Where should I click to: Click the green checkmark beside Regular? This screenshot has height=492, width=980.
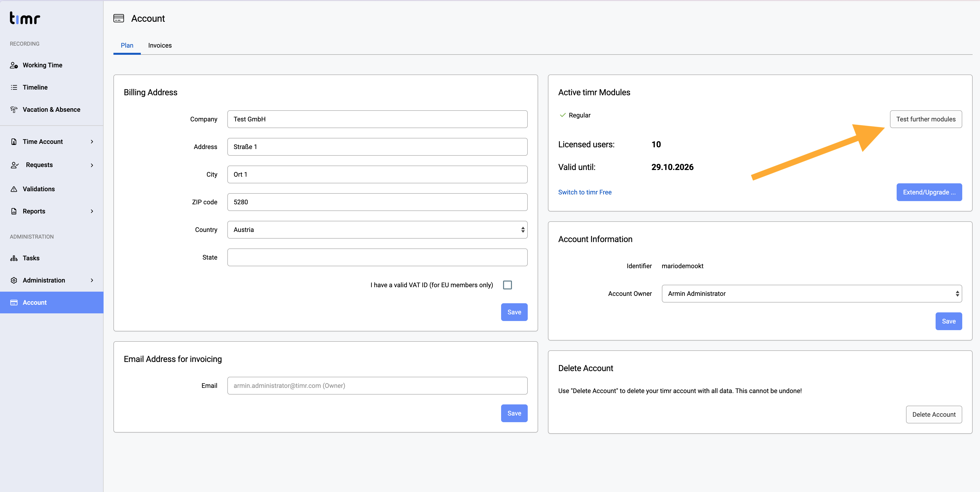tap(563, 115)
